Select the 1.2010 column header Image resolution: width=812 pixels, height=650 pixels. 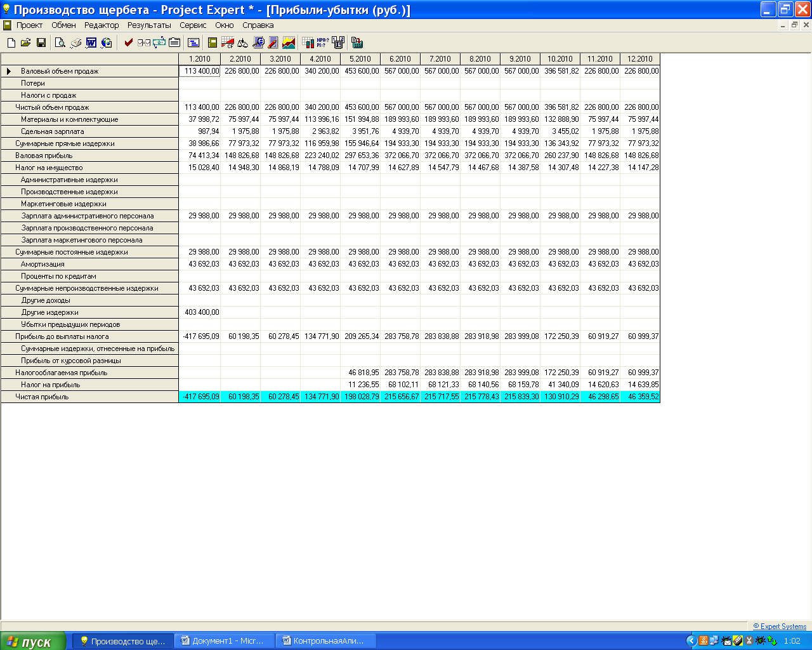200,59
